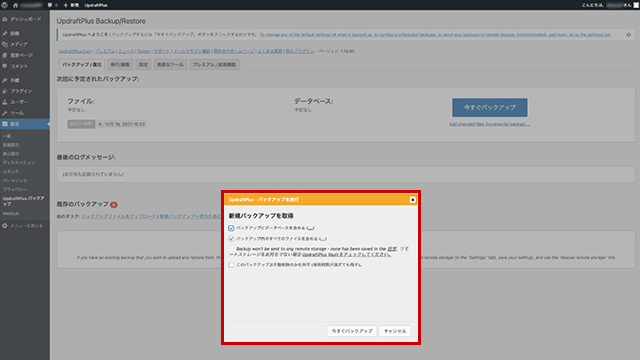
Task: Open the 開発者のホームページ link
Action: [234, 51]
